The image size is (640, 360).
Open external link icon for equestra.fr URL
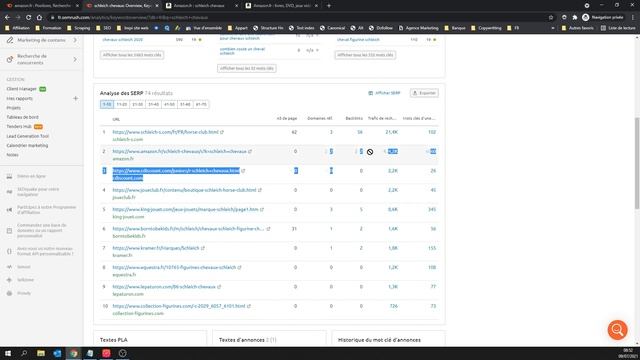pos(240,267)
